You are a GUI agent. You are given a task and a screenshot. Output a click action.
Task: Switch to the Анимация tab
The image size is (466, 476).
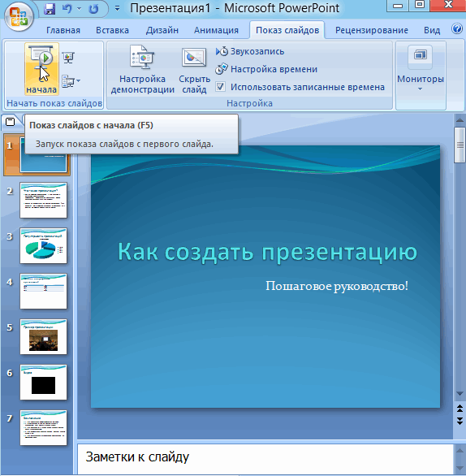tap(216, 30)
